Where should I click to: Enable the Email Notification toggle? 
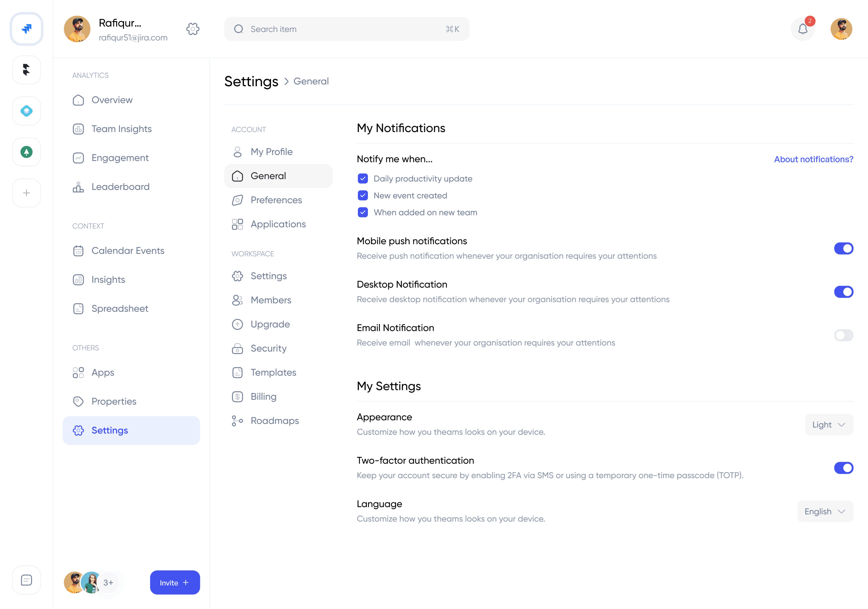click(x=843, y=335)
